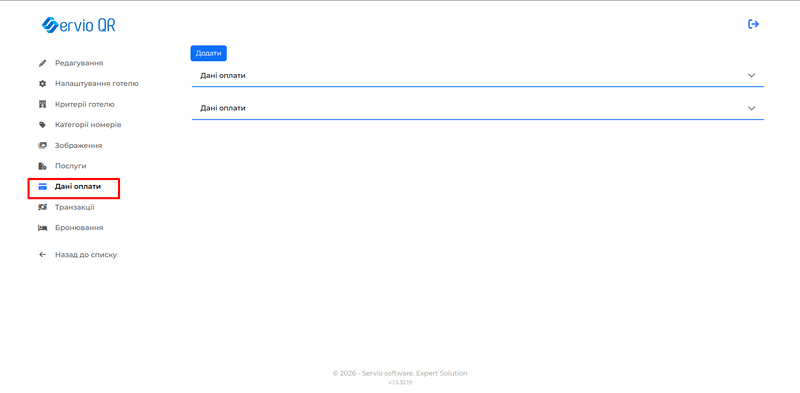Click the images icon beside Зображення
Screen dimensions: 800x393
point(43,145)
